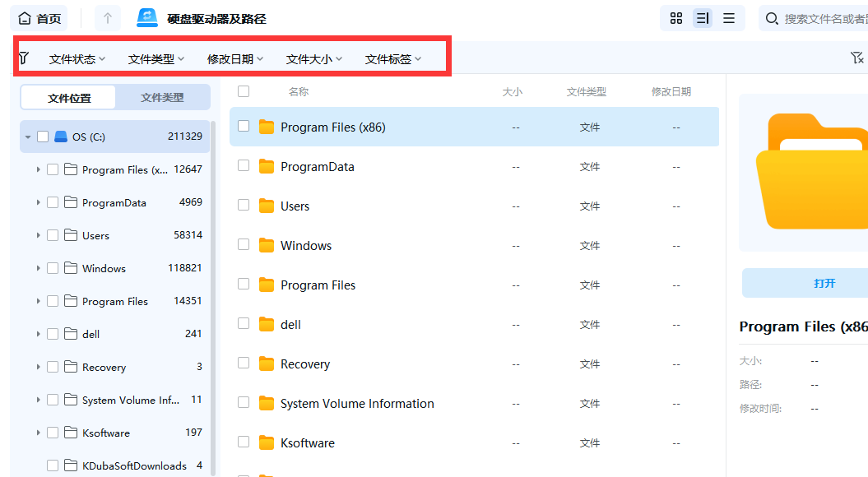The image size is (868, 477).
Task: Click inside the search input field
Action: point(823,18)
